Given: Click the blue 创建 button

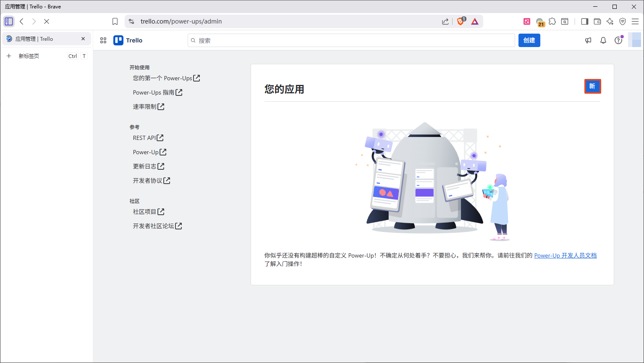Looking at the screenshot, I should pos(529,40).
